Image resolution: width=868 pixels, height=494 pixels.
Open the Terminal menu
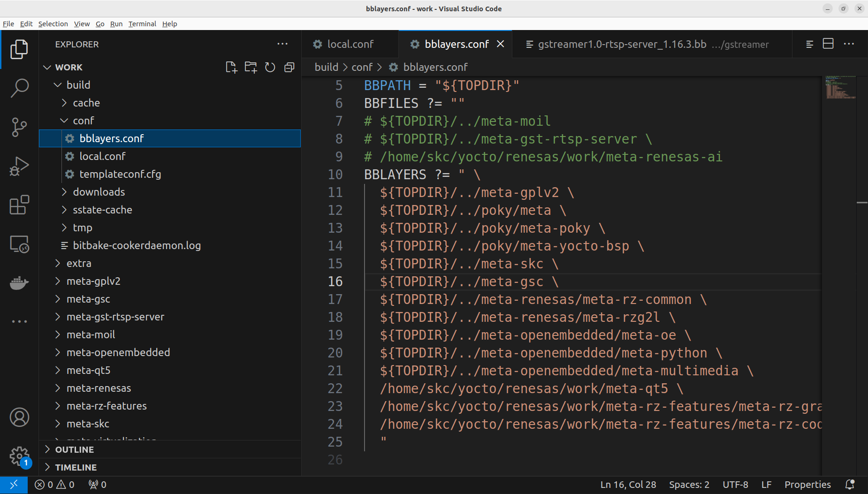click(142, 24)
